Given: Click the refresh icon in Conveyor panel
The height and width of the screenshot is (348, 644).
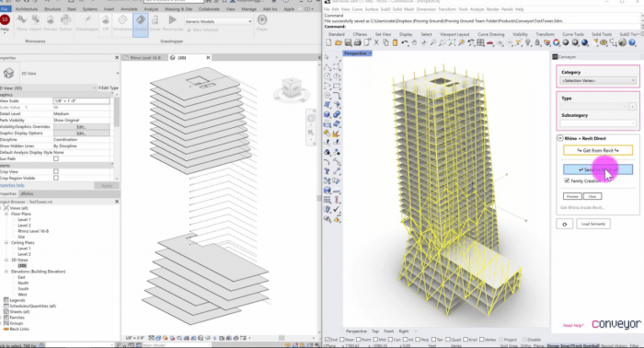Looking at the screenshot, I should (564, 224).
